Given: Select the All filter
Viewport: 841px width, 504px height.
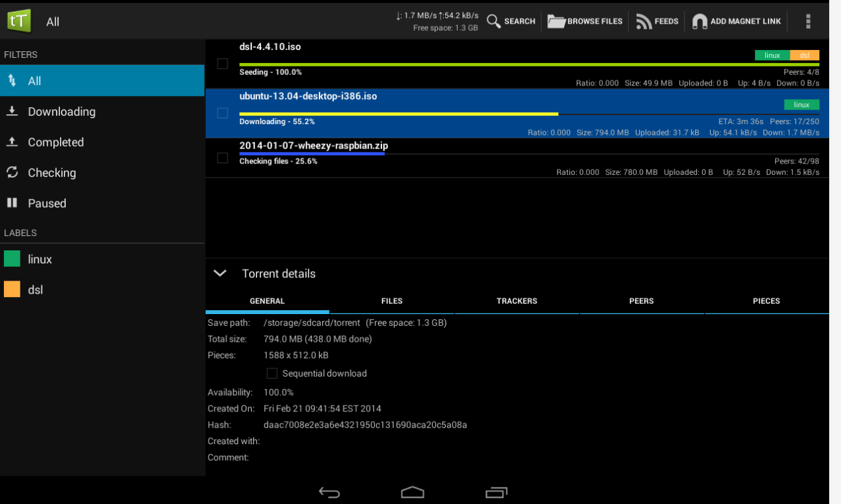Looking at the screenshot, I should [102, 81].
